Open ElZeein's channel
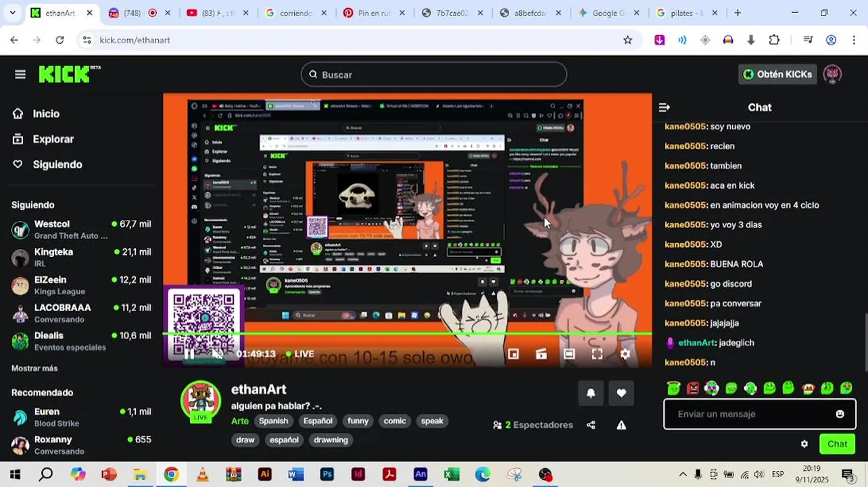The width and height of the screenshot is (868, 487). click(x=81, y=285)
